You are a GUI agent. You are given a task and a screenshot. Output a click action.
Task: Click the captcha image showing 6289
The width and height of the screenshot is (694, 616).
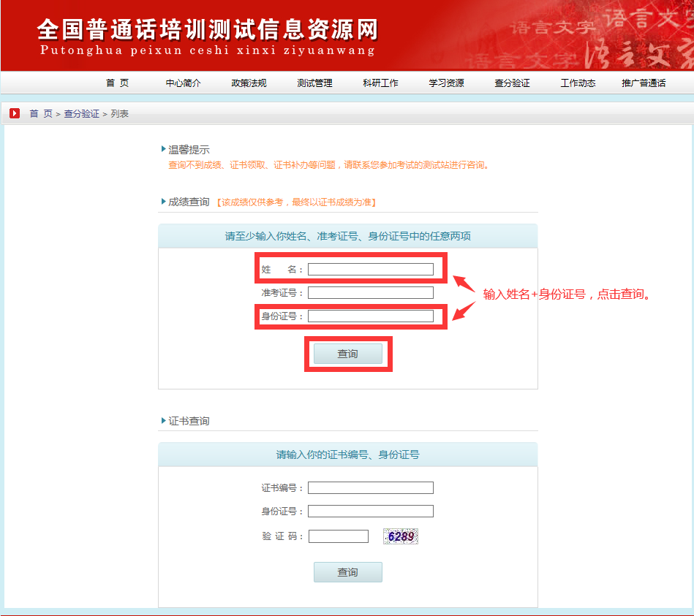click(401, 536)
